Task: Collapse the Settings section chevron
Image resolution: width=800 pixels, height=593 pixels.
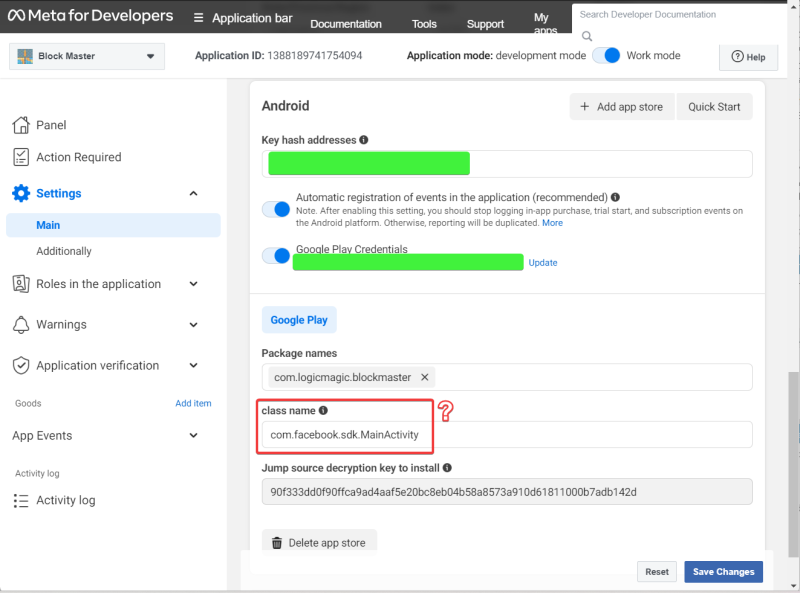Action: tap(193, 193)
